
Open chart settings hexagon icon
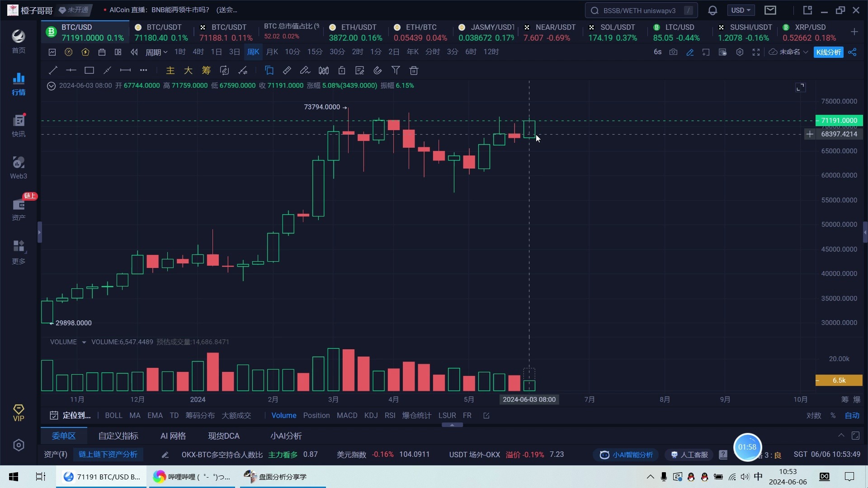[740, 52]
